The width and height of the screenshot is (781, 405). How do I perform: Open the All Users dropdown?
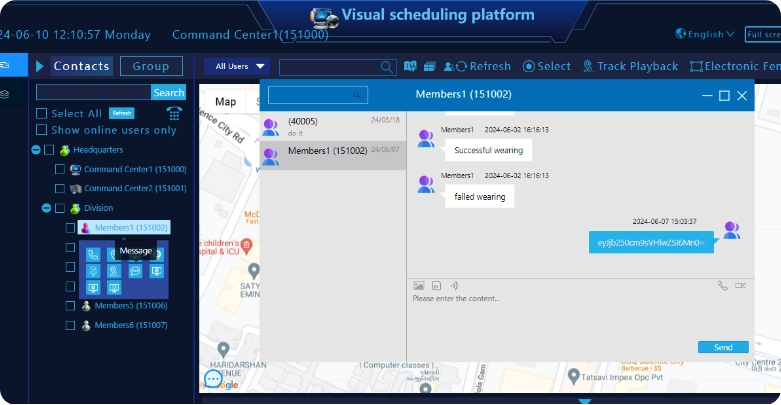tap(235, 67)
